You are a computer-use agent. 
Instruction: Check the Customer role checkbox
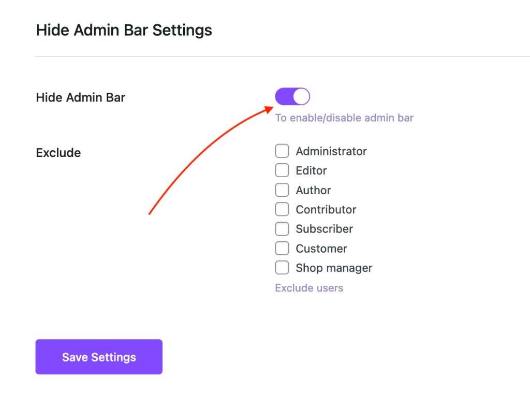282,249
